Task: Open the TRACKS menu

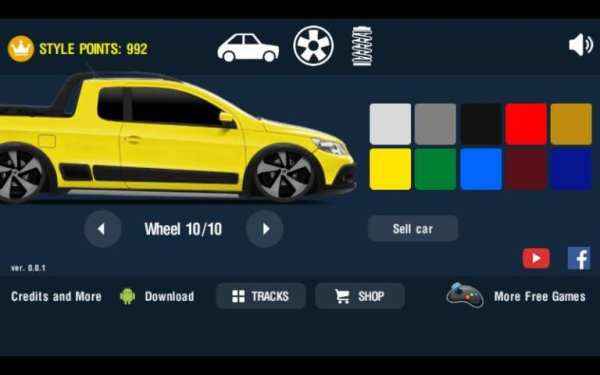Action: coord(261,296)
